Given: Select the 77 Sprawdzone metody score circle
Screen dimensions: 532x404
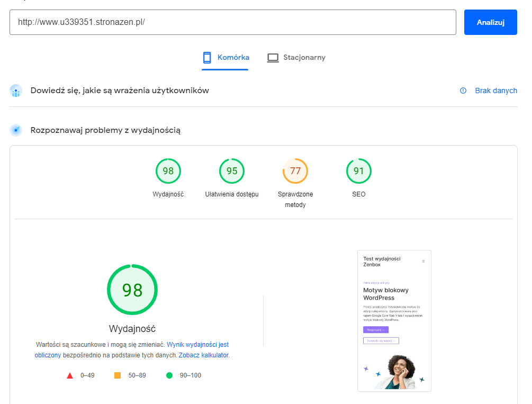Looking at the screenshot, I should [295, 170].
